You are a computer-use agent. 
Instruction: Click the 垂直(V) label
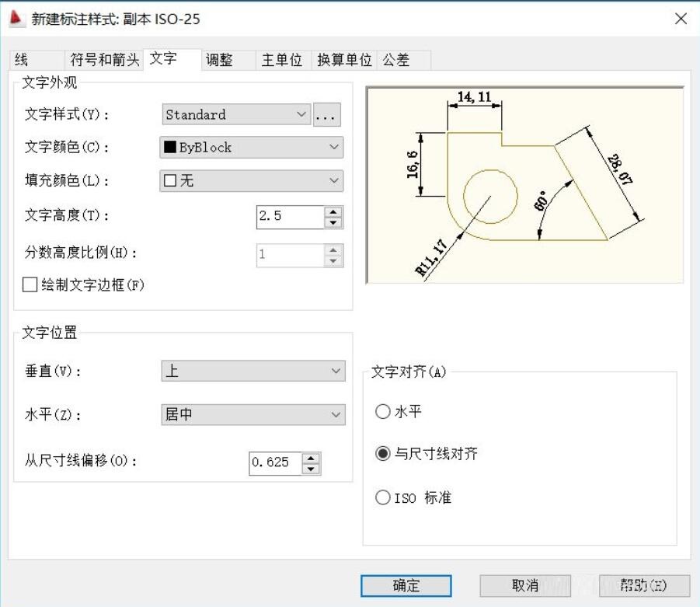53,371
